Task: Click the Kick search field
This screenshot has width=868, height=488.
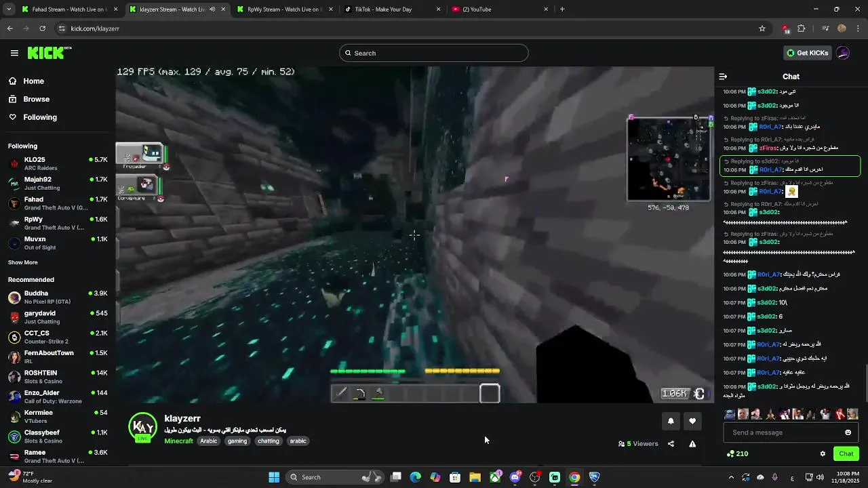Action: pos(434,53)
